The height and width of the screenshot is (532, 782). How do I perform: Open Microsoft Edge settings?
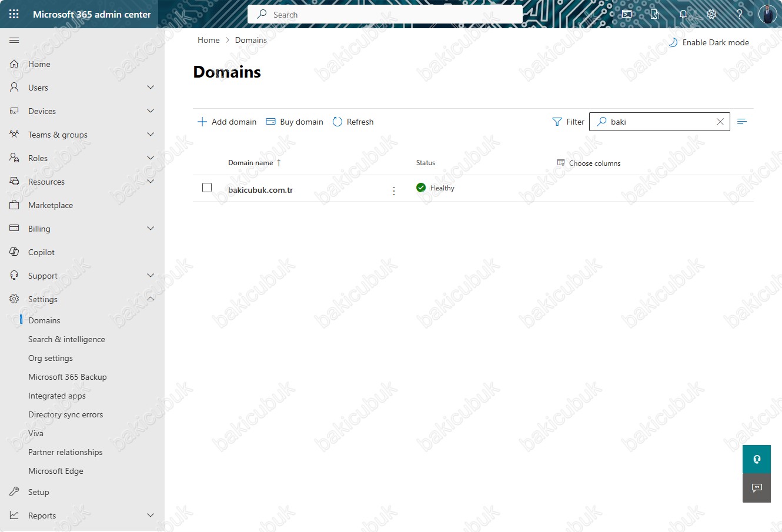(56, 471)
